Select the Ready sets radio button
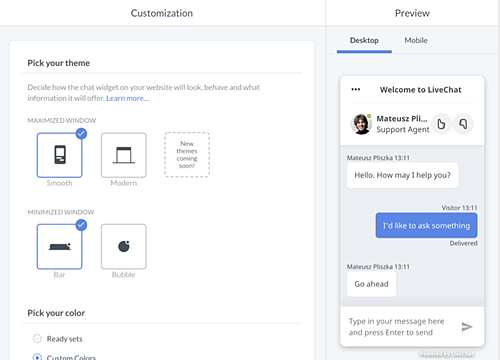 click(37, 339)
